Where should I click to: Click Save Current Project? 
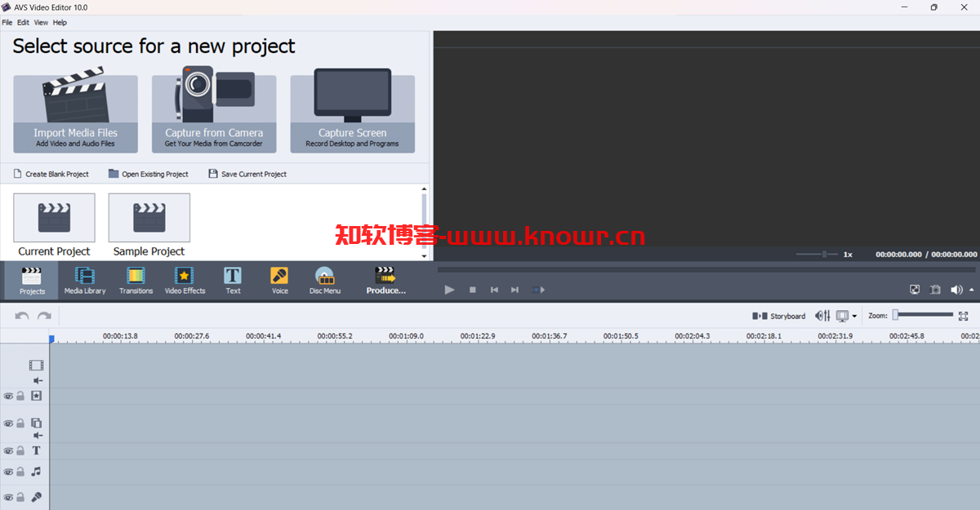click(x=247, y=174)
